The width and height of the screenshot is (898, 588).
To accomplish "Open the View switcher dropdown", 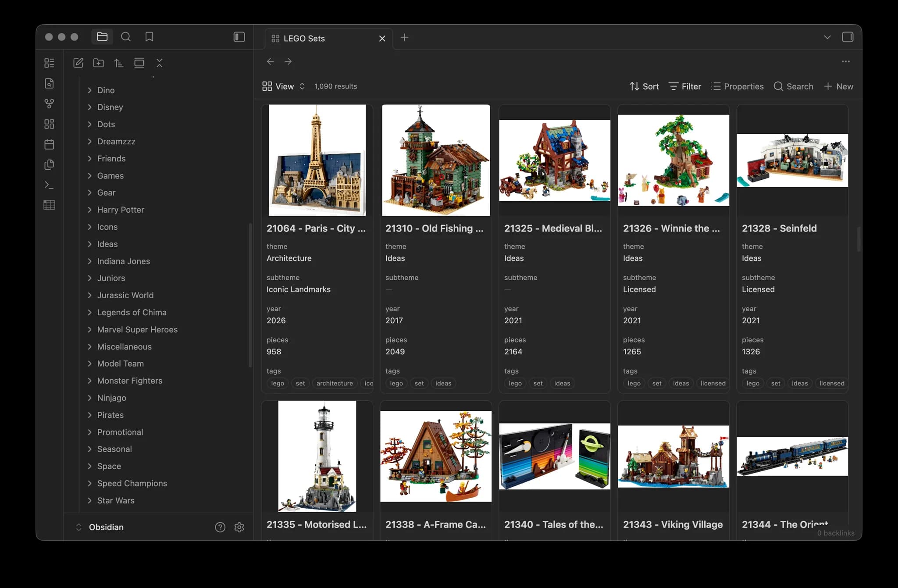I will (x=284, y=86).
